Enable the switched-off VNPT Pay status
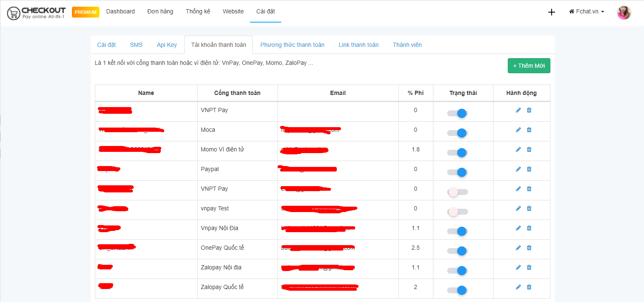 coord(458,192)
